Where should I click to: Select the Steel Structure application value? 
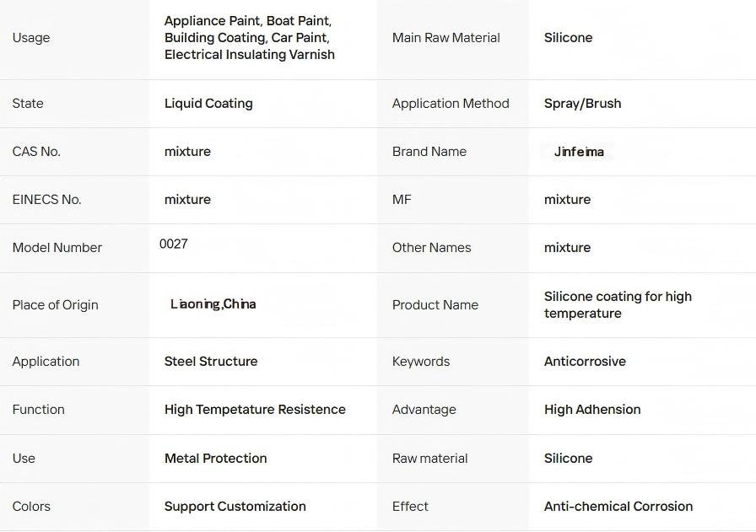[x=211, y=362]
